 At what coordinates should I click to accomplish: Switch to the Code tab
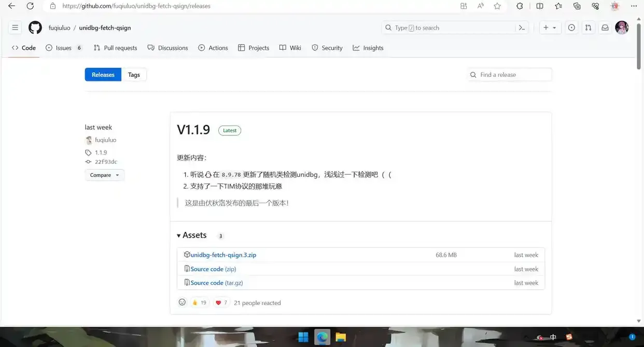(24, 48)
